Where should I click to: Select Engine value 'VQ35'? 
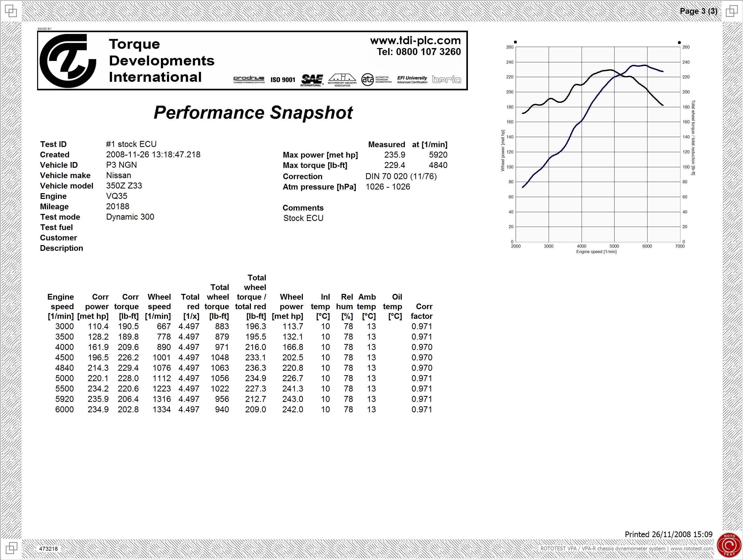117,196
